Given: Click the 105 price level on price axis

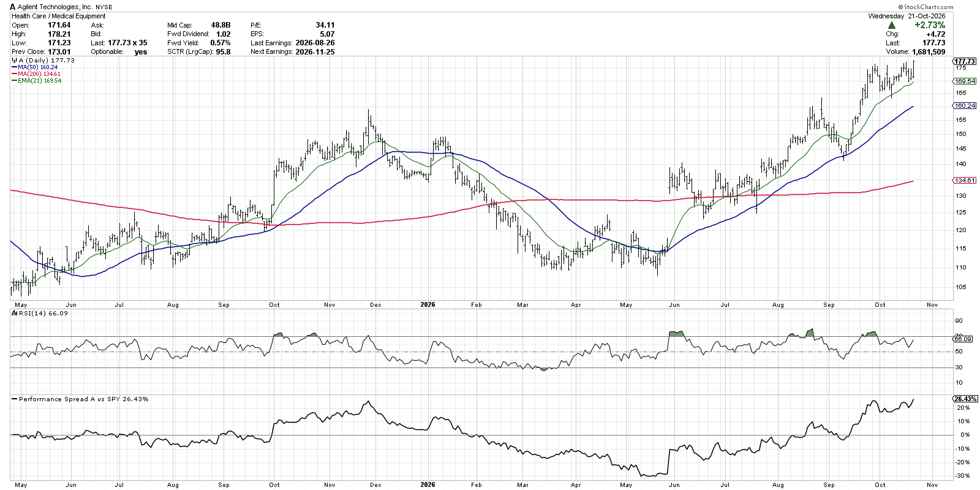Looking at the screenshot, I should tap(961, 287).
